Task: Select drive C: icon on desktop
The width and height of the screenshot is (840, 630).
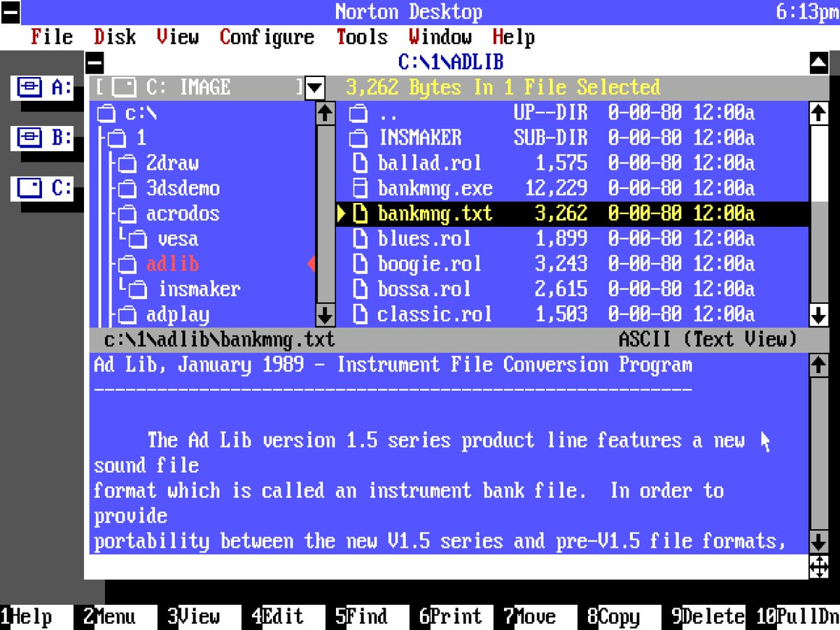Action: pyautogui.click(x=42, y=188)
